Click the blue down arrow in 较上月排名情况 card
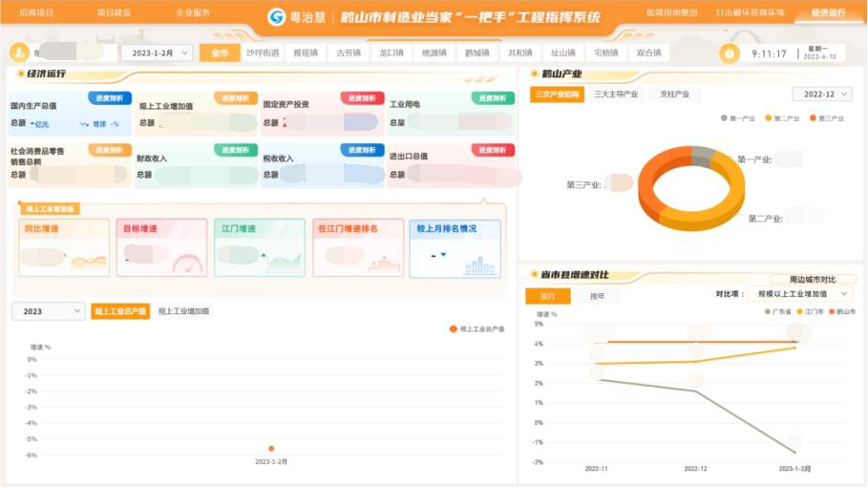Image resolution: width=868 pixels, height=488 pixels. coord(443,255)
